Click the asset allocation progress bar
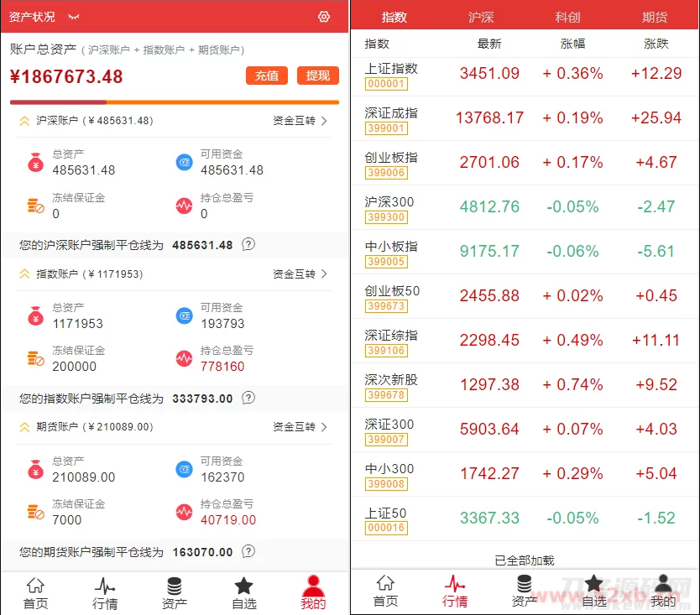This screenshot has width=700, height=615. (174, 102)
